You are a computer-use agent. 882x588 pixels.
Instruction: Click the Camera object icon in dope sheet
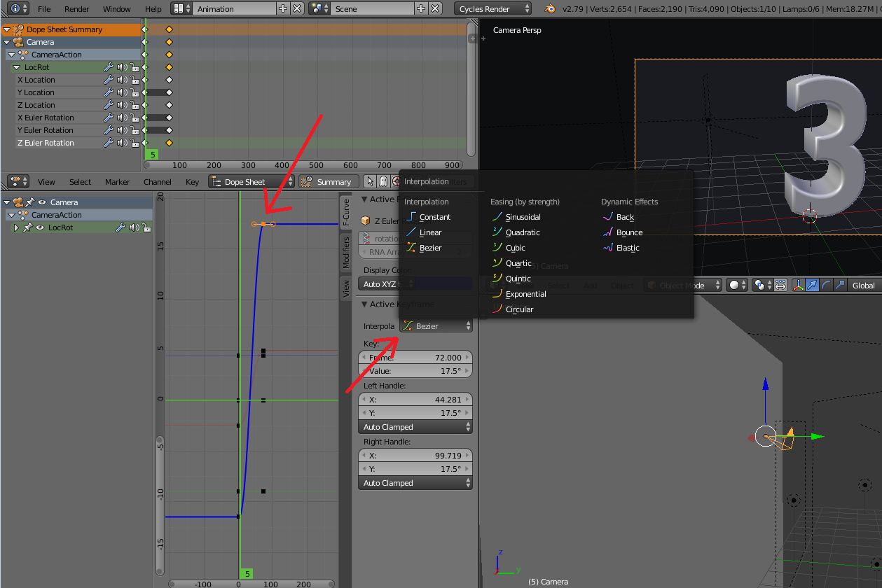18,42
